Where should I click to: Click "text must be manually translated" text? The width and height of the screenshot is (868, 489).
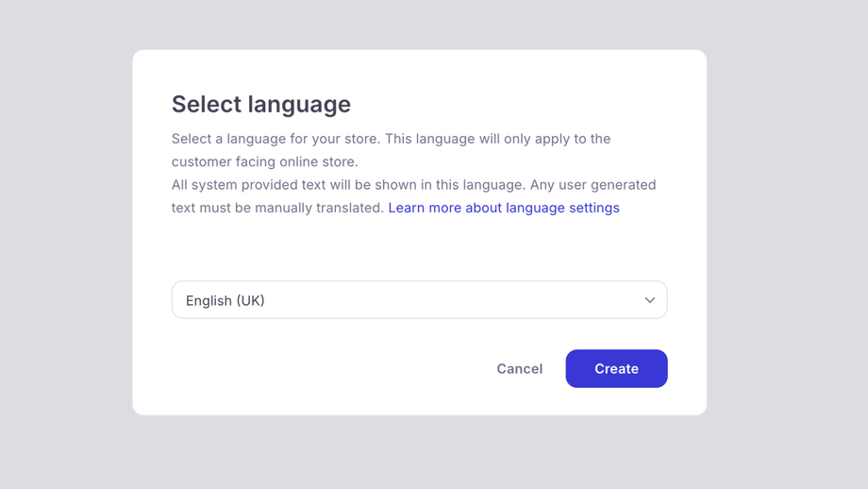pos(277,208)
